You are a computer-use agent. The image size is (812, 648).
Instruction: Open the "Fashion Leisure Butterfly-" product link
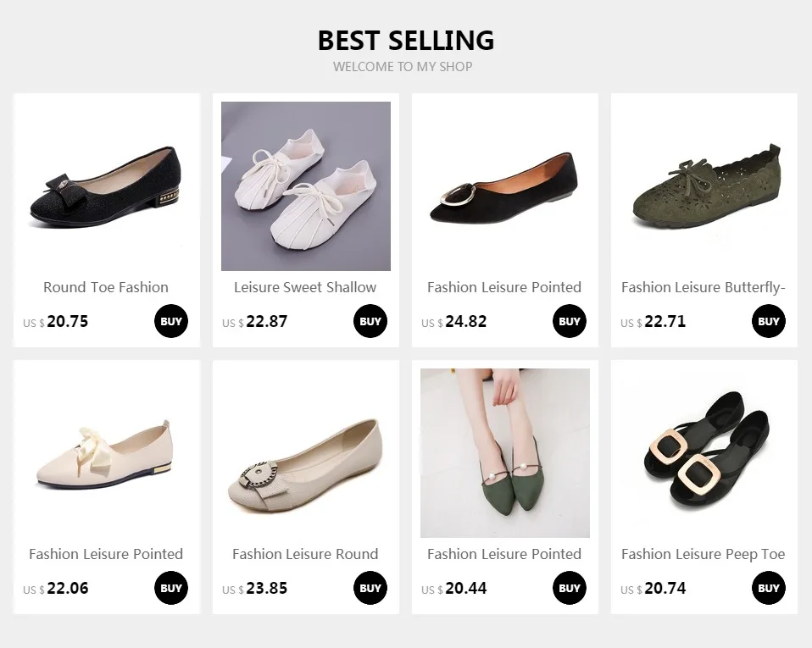point(704,287)
